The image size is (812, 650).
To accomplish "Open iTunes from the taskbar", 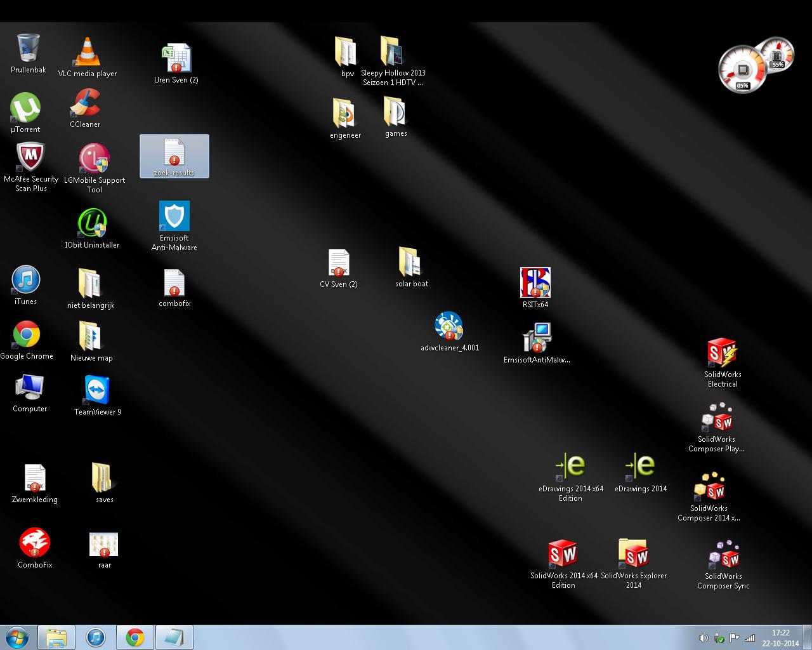I will point(96,637).
